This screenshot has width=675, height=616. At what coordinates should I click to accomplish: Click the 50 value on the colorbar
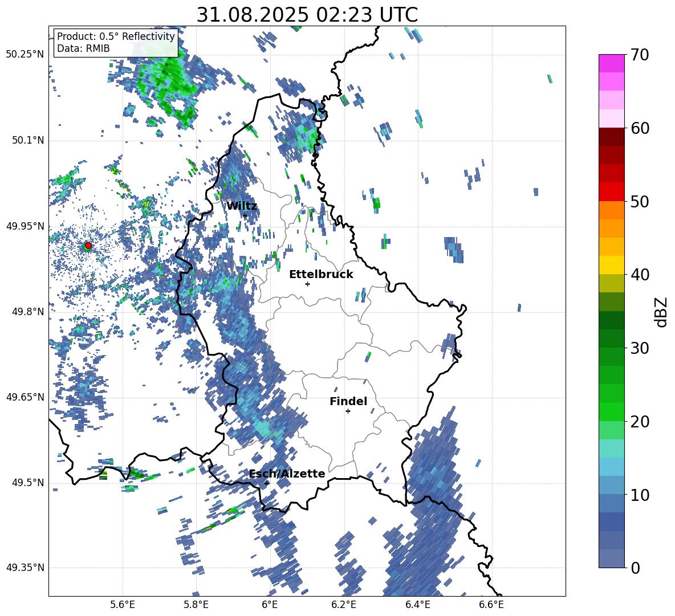(640, 202)
